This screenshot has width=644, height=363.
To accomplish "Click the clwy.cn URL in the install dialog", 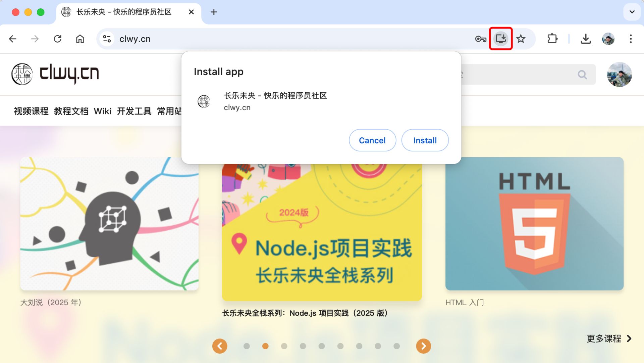I will pos(237,108).
